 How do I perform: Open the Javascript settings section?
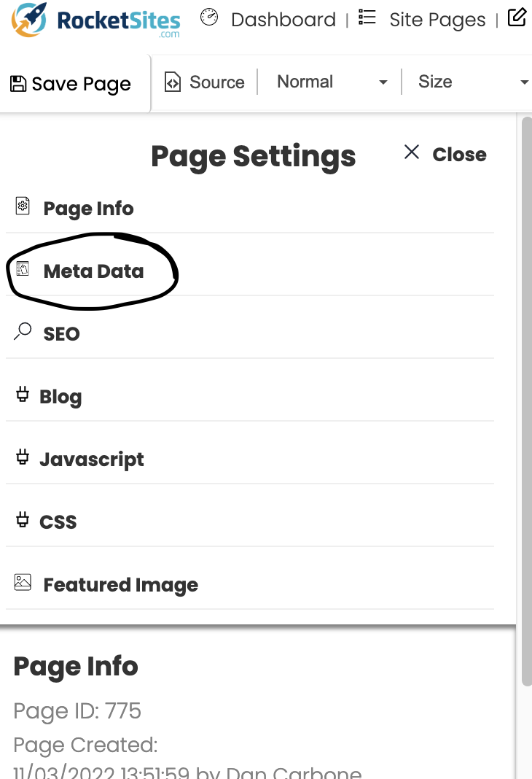click(x=92, y=460)
